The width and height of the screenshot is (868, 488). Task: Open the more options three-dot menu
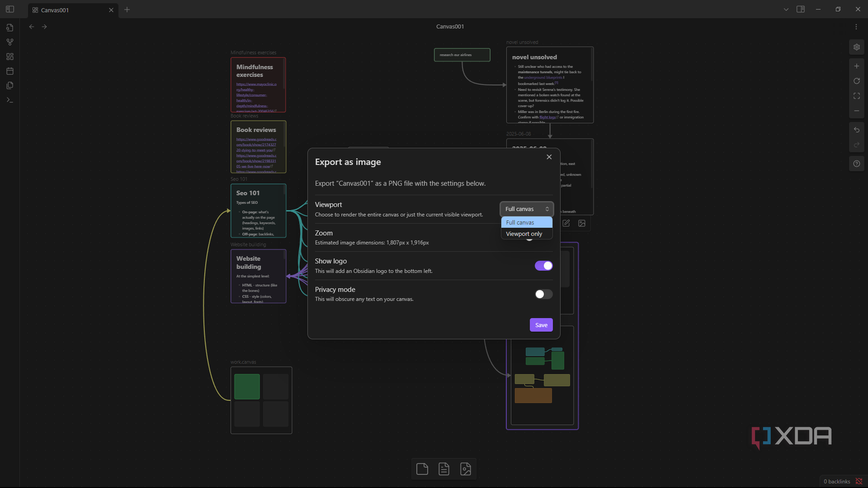coord(856,27)
